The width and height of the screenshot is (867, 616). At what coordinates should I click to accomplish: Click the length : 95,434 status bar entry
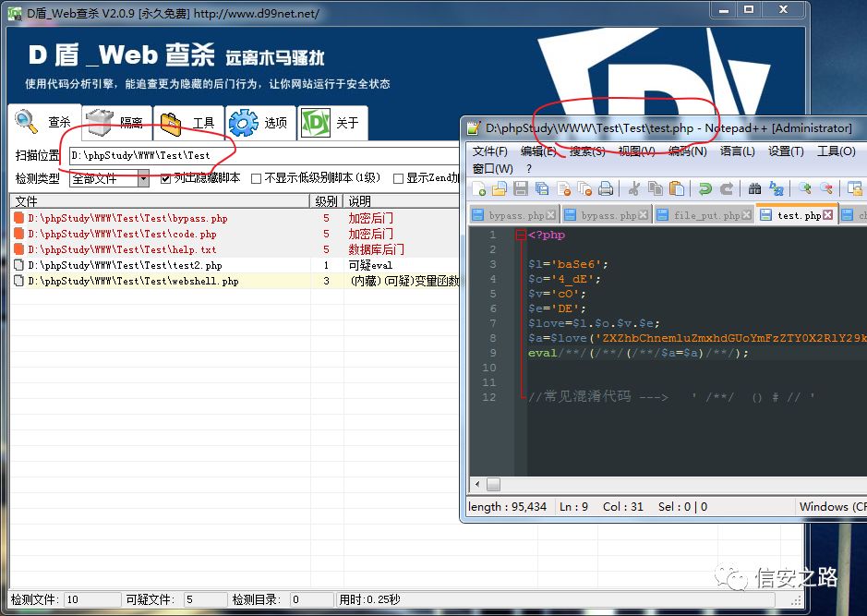click(x=507, y=506)
